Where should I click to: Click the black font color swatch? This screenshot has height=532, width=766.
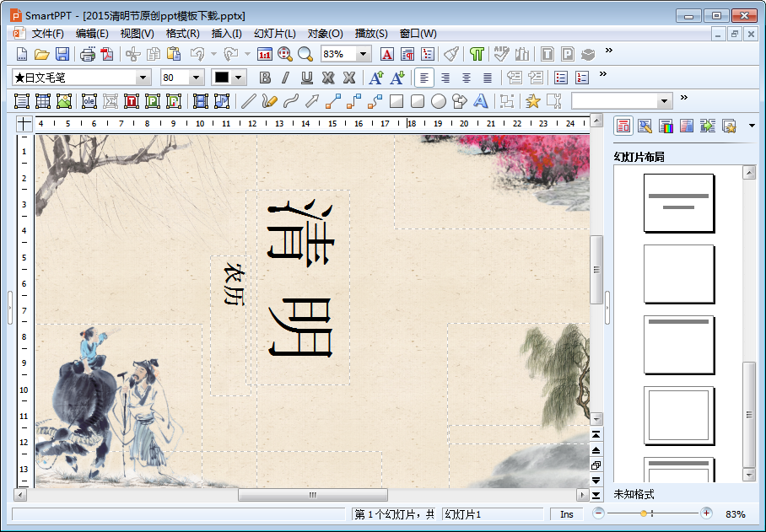click(222, 78)
